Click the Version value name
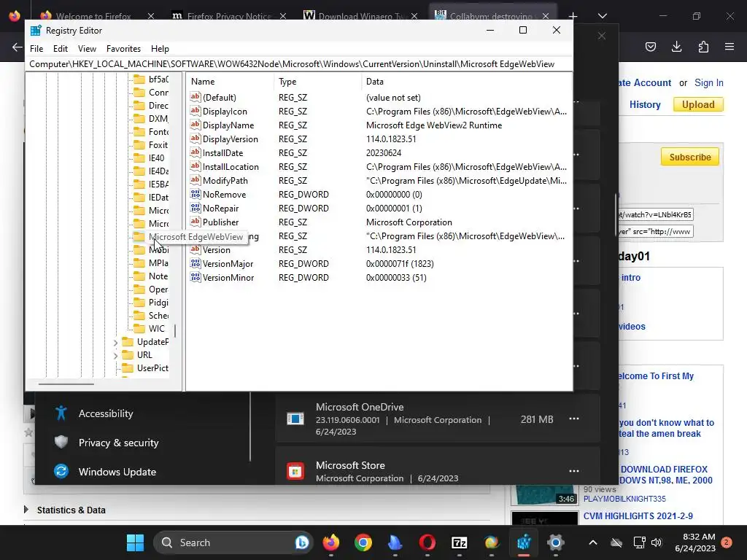Image resolution: width=747 pixels, height=560 pixels. point(216,250)
